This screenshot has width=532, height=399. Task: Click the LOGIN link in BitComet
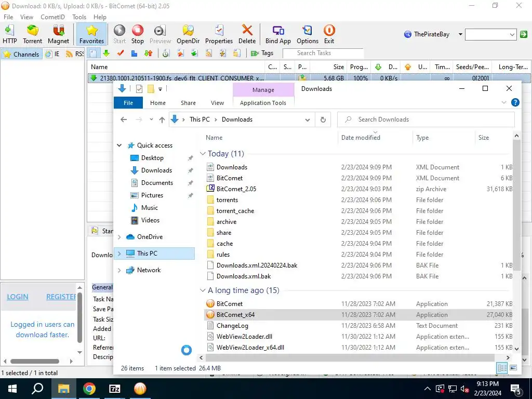coord(18,297)
